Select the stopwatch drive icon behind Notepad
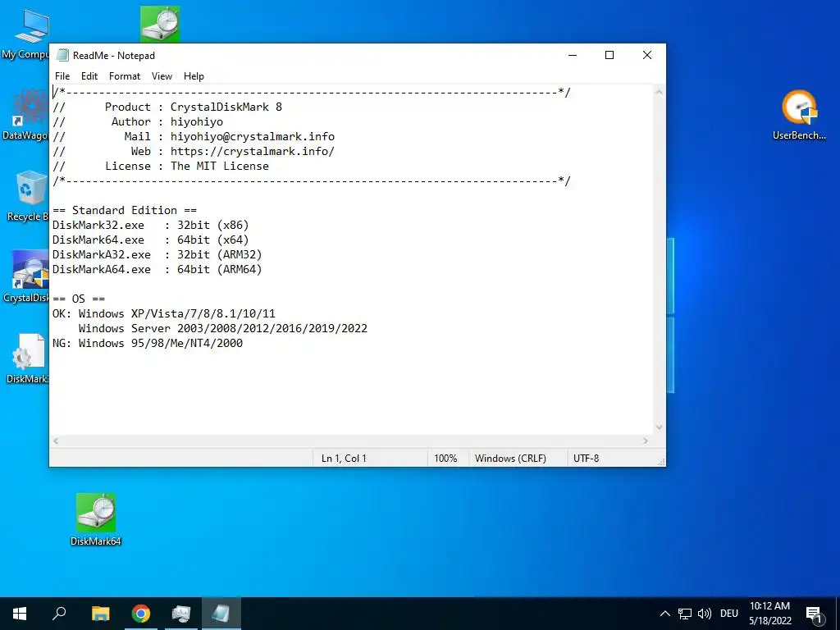Screen dimensions: 840x630 pos(160,24)
